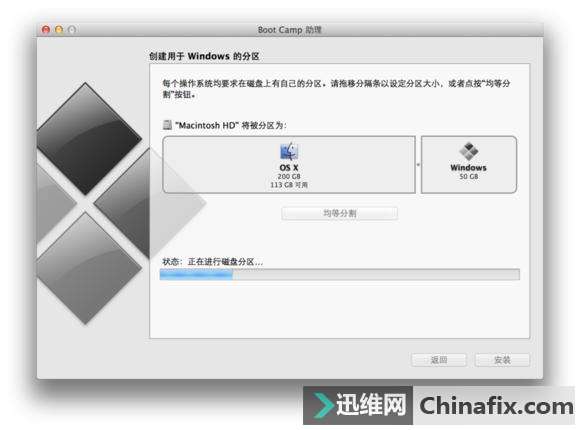The image size is (580, 430).
Task: Click the red close window button
Action: tap(46, 30)
